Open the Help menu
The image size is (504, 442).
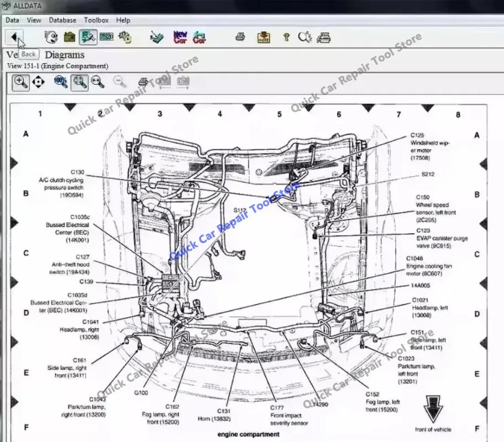point(123,20)
